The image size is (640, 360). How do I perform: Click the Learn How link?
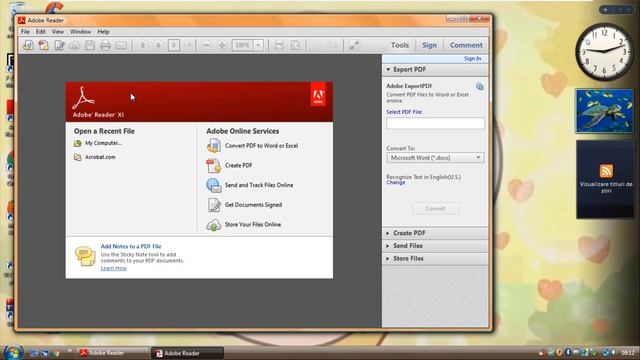(113, 268)
